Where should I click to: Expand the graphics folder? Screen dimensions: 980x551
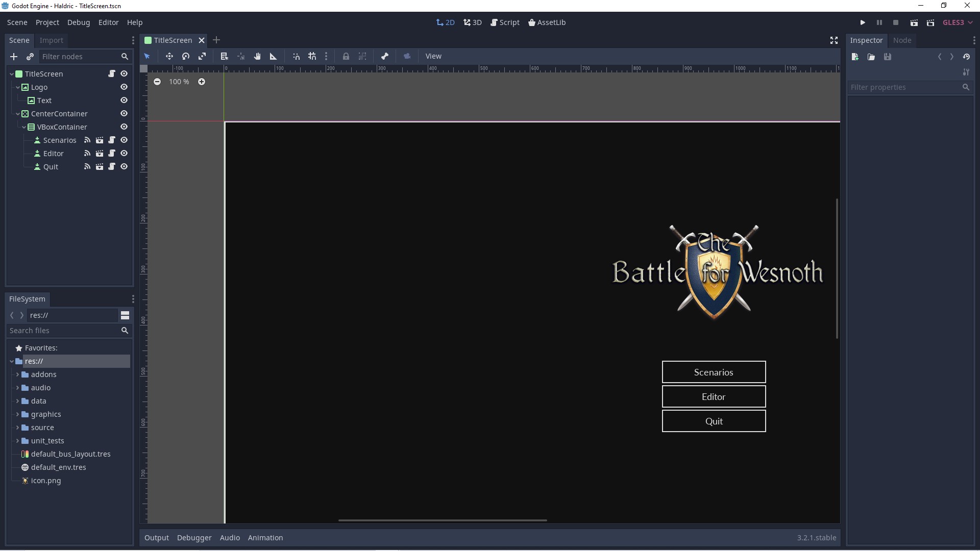click(x=18, y=414)
